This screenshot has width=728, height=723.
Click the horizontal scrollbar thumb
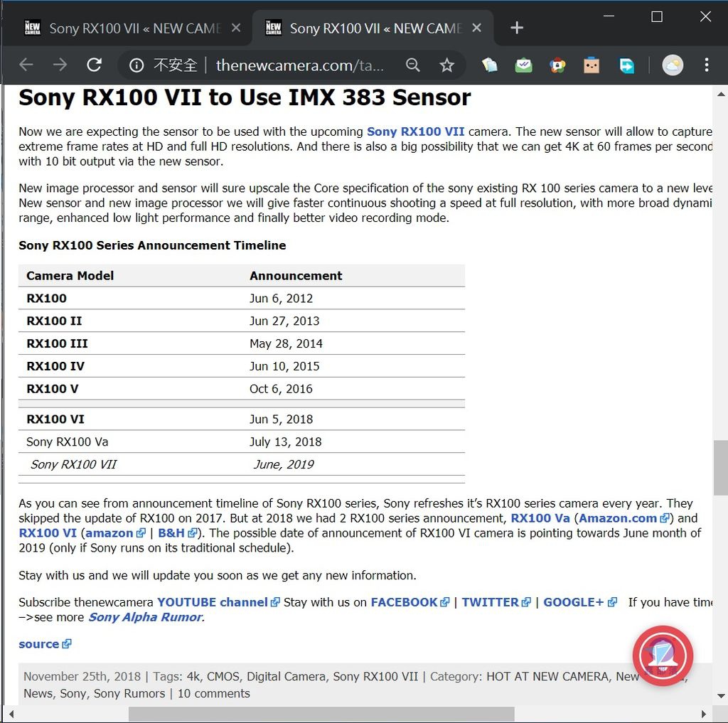tap(321, 714)
